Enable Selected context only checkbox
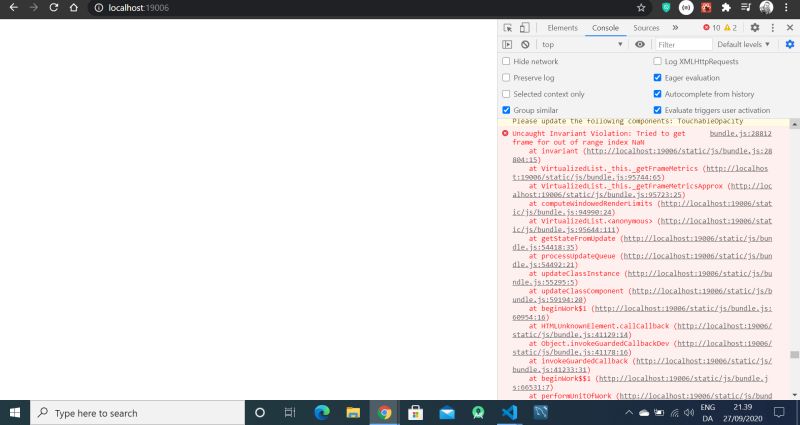 pyautogui.click(x=506, y=94)
